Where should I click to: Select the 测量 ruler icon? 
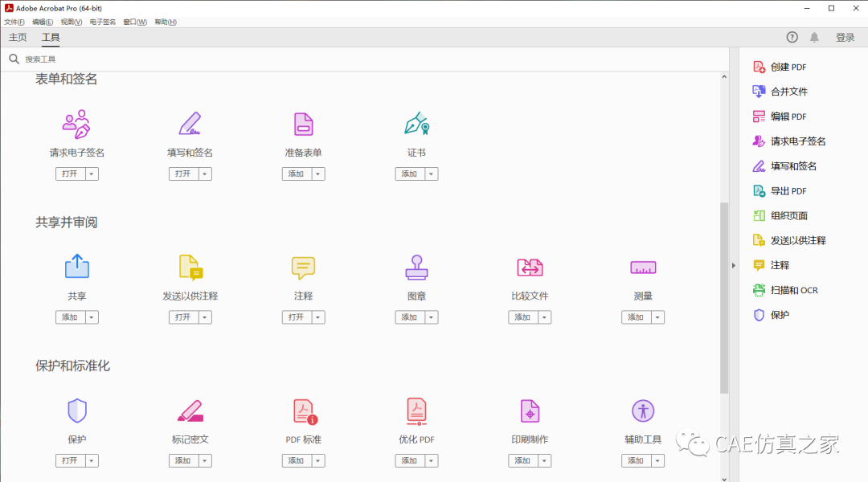pyautogui.click(x=643, y=268)
